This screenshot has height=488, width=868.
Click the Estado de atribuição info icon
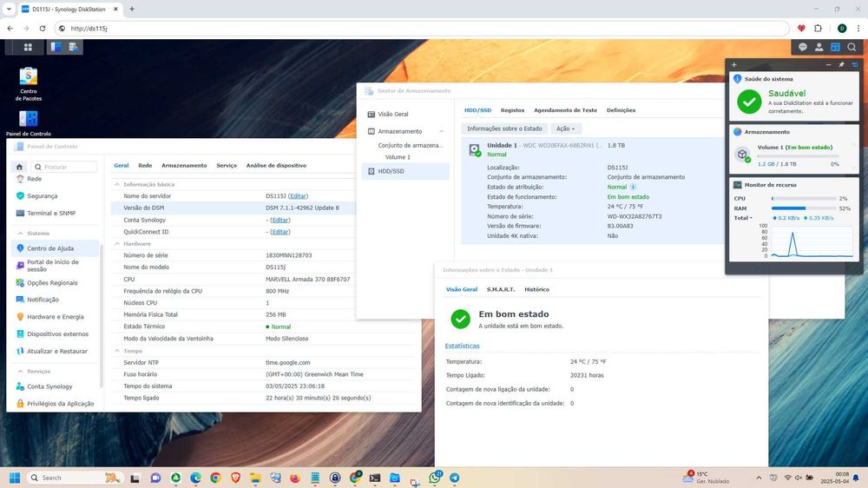point(634,188)
